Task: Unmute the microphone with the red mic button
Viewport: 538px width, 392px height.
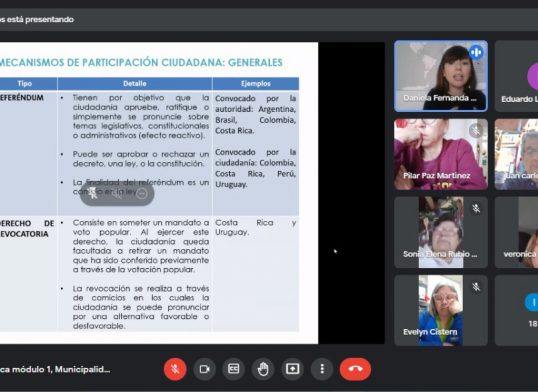Action: point(175,369)
